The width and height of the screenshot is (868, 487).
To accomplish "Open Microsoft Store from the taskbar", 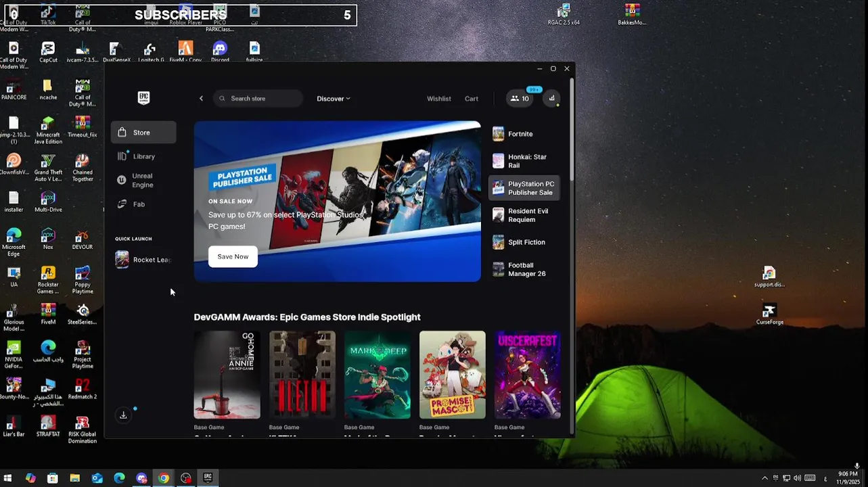I will (x=53, y=478).
